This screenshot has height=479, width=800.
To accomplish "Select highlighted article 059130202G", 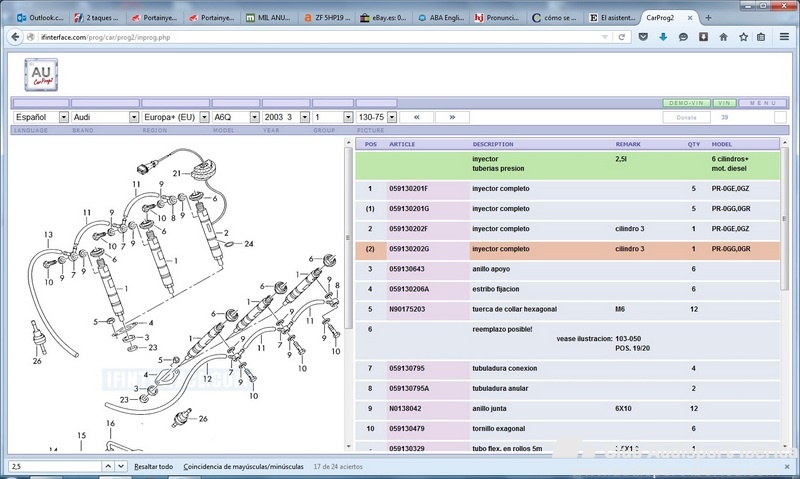I will point(567,249).
